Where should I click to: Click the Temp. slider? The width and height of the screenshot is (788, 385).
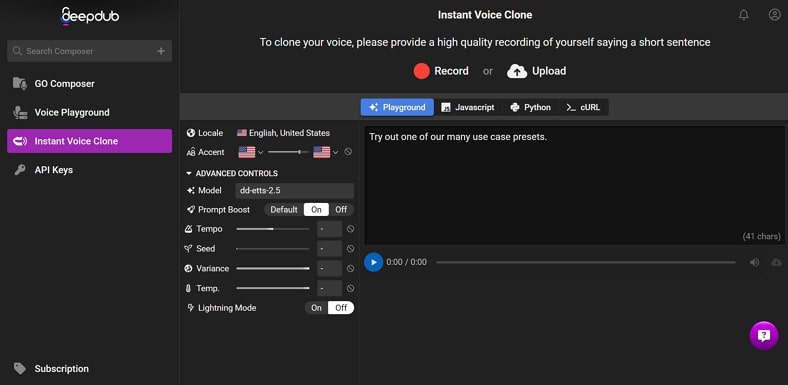click(x=273, y=288)
